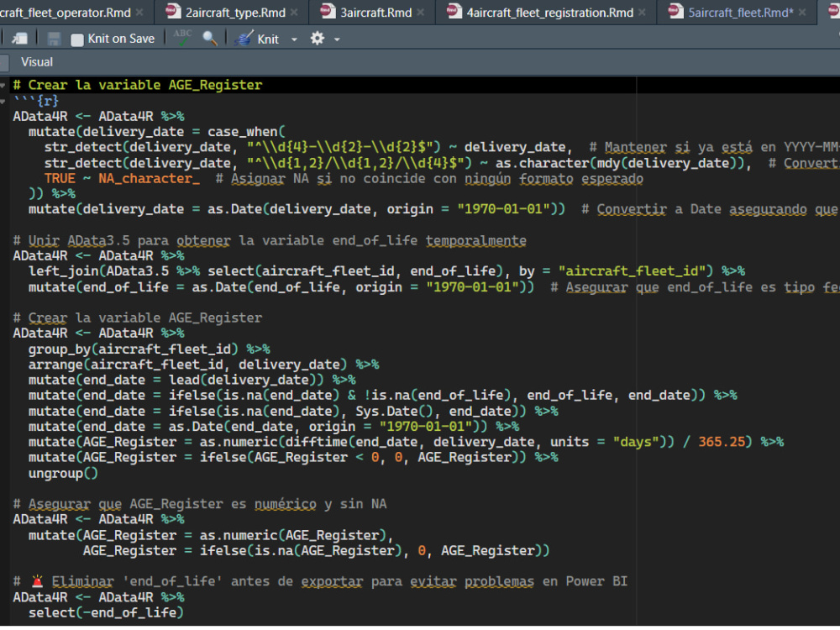Select the 5aircraft_fleet.Rmd* tab
This screenshot has height=630, width=840.
[740, 13]
